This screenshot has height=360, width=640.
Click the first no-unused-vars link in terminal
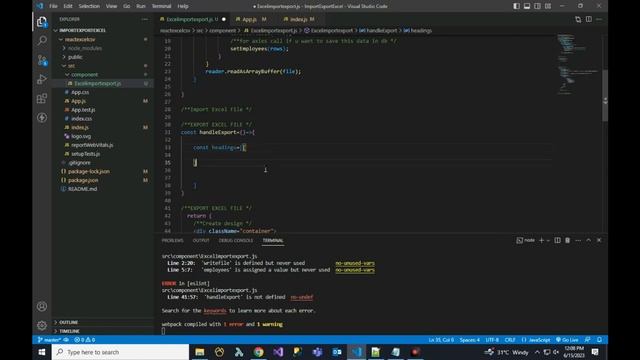[355, 263]
